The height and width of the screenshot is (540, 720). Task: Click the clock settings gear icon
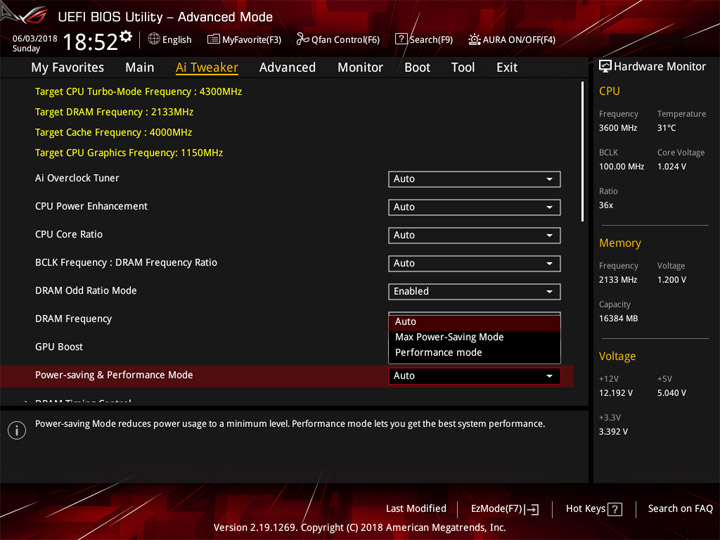coord(126,36)
